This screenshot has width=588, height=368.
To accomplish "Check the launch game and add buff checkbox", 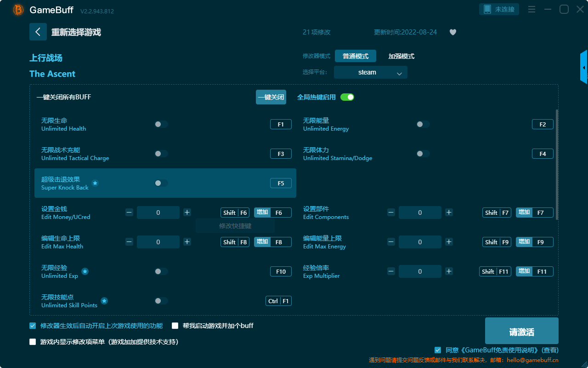I will 175,326.
